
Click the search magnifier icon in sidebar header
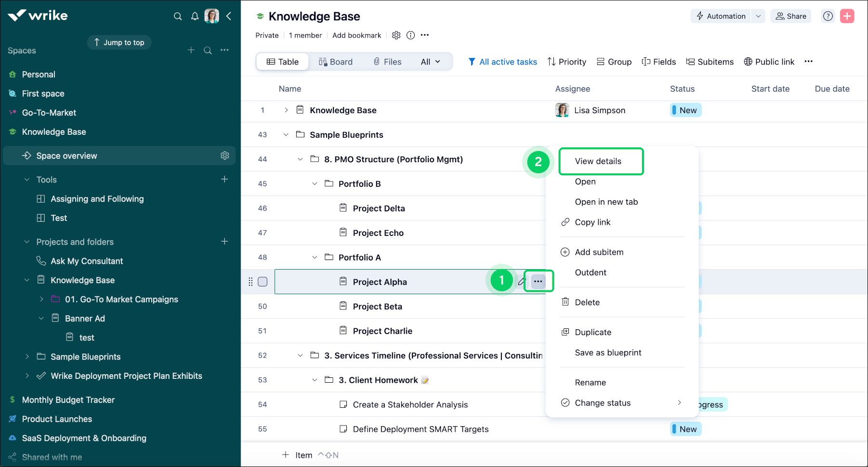[x=178, y=16]
